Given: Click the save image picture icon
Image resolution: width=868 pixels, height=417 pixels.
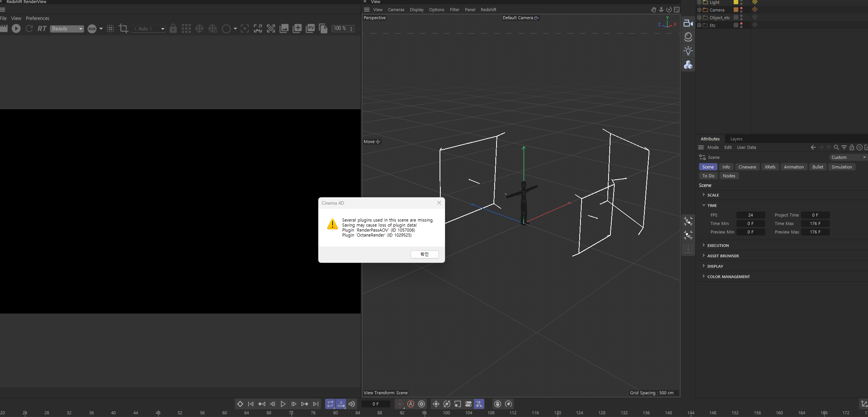Looking at the screenshot, I should [x=284, y=28].
